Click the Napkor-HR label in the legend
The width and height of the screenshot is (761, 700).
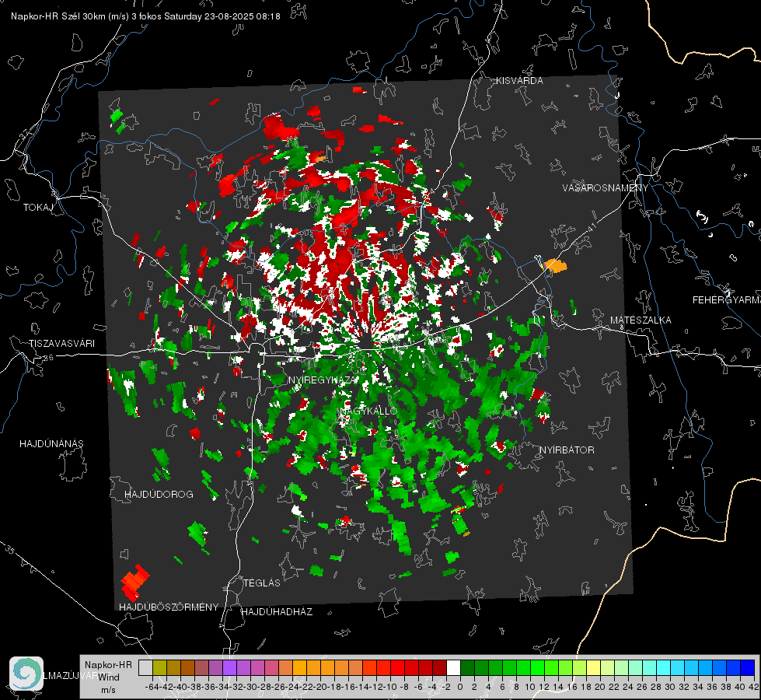[x=108, y=664]
